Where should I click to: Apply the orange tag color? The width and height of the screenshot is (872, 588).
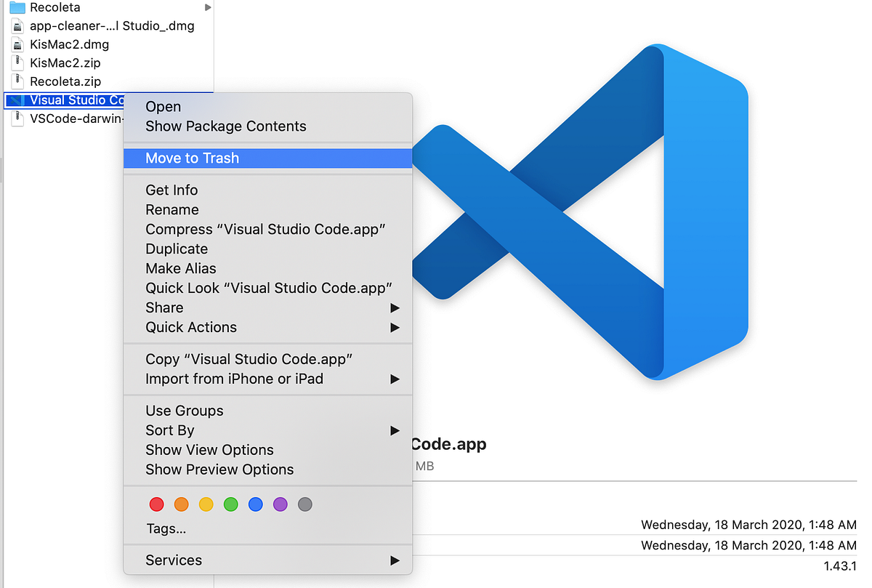pos(182,504)
